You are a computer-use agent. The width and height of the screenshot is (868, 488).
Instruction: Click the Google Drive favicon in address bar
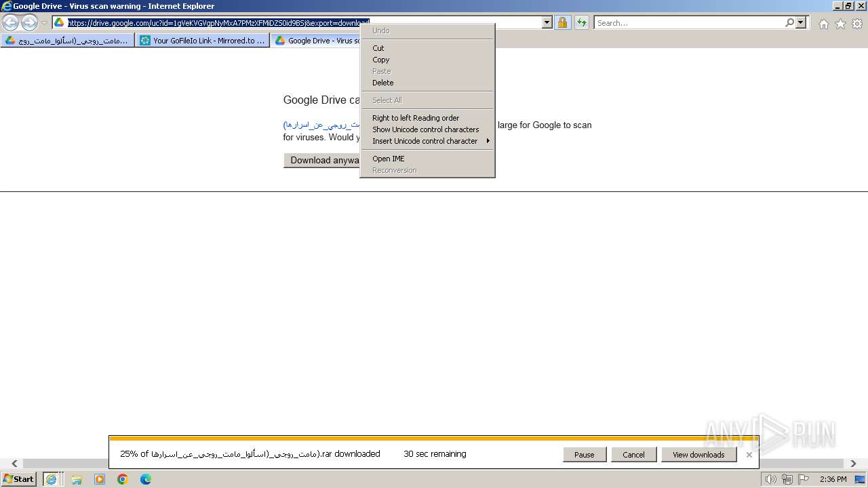point(59,22)
